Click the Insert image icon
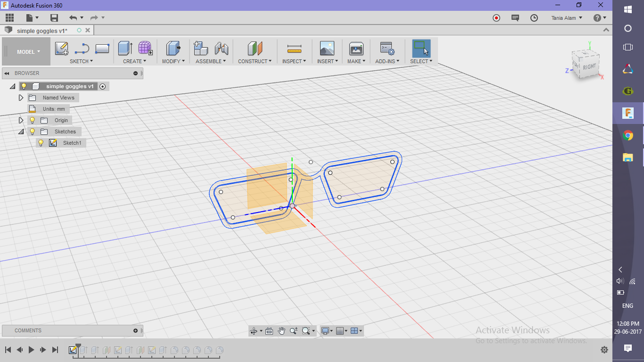This screenshot has height=362, width=644. click(327, 49)
